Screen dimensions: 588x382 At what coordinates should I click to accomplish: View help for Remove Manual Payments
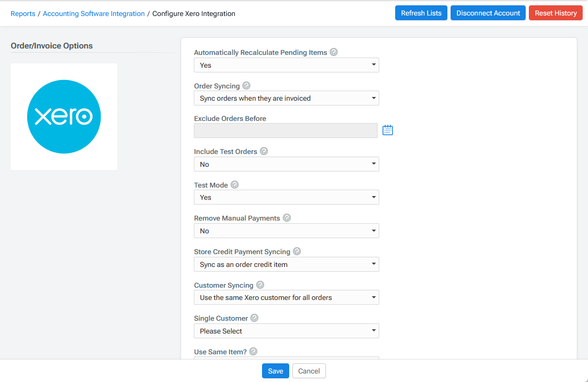pyautogui.click(x=287, y=218)
